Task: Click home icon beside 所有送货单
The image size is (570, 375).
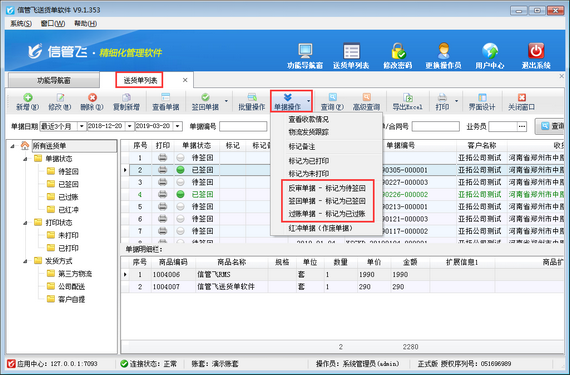Action: coord(25,146)
